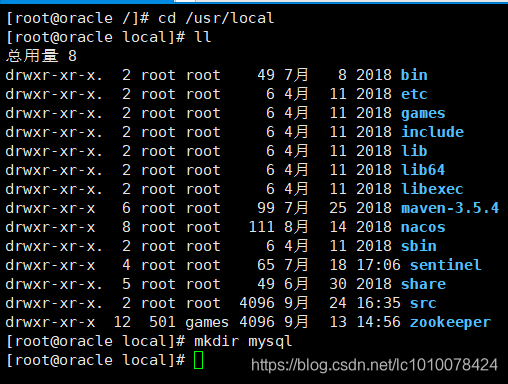Click the size '65' in sentinel row

[x=266, y=265]
